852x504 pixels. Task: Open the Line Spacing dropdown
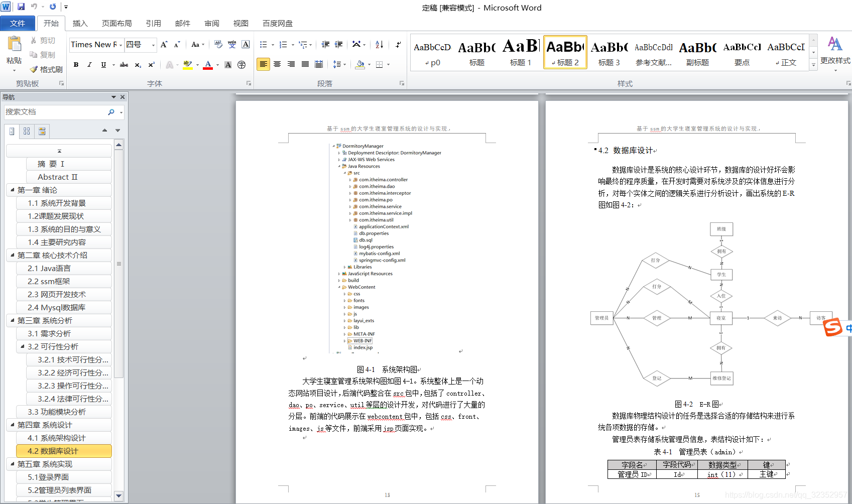click(339, 64)
